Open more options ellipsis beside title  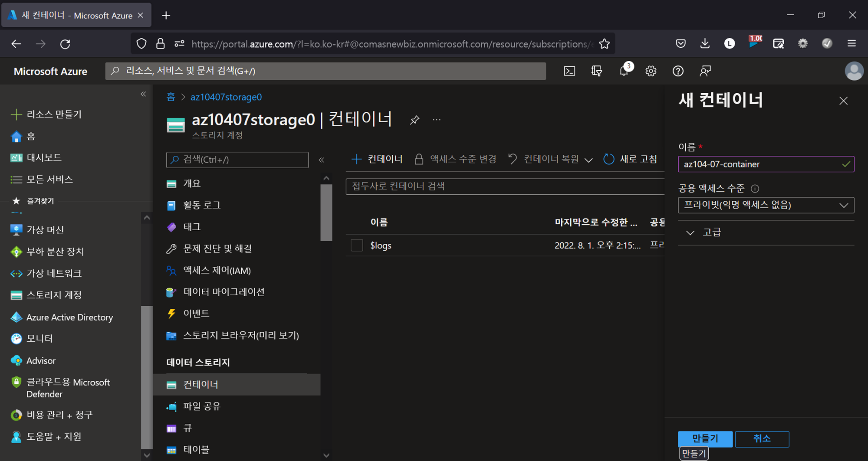(437, 120)
